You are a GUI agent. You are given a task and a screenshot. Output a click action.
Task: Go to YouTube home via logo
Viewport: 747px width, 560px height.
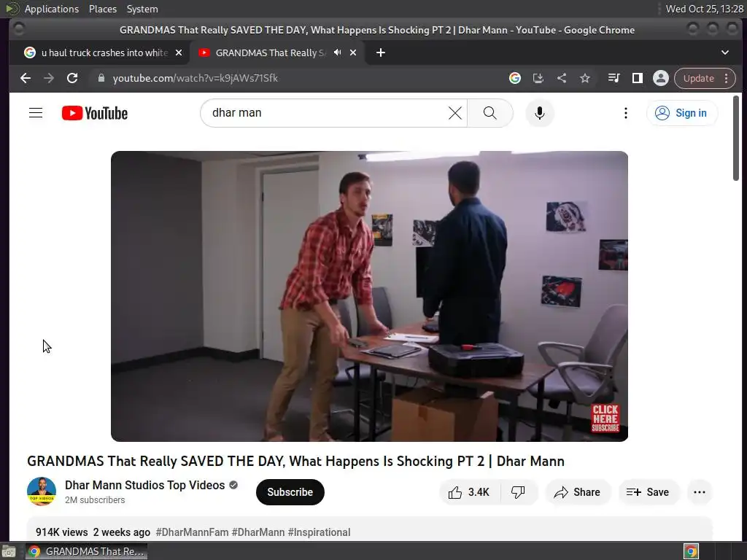(x=95, y=113)
